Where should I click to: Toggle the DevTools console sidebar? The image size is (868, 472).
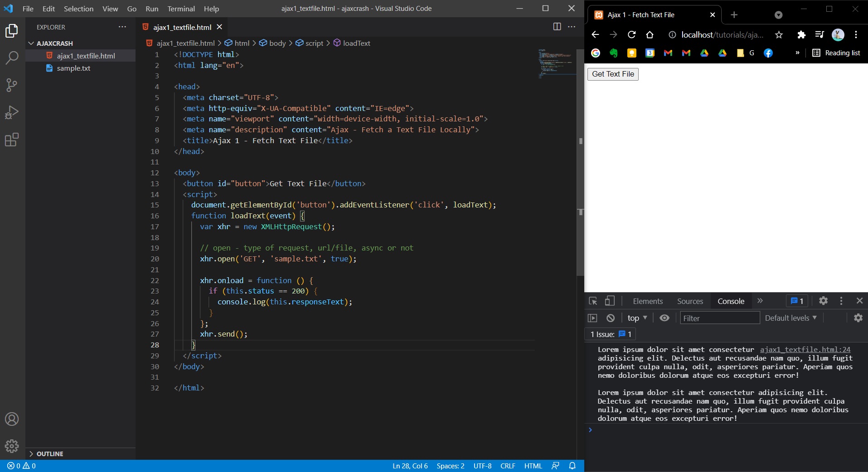592,318
